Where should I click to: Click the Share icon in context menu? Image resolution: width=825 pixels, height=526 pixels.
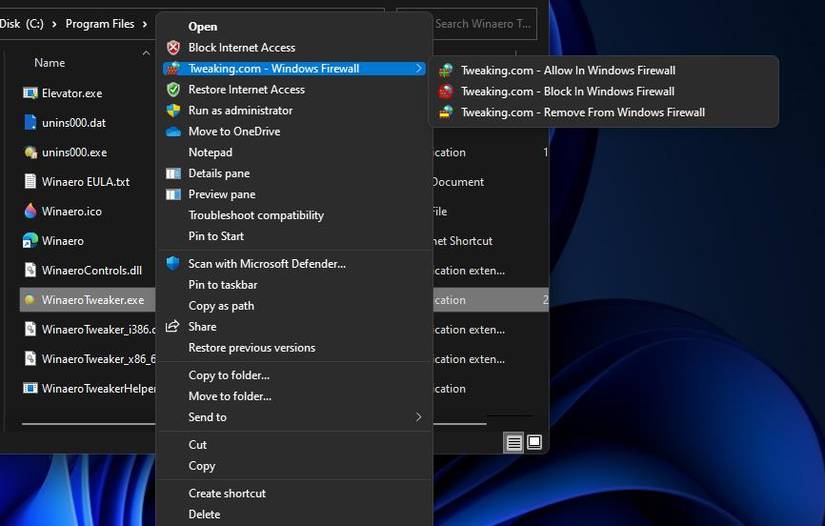tap(173, 327)
